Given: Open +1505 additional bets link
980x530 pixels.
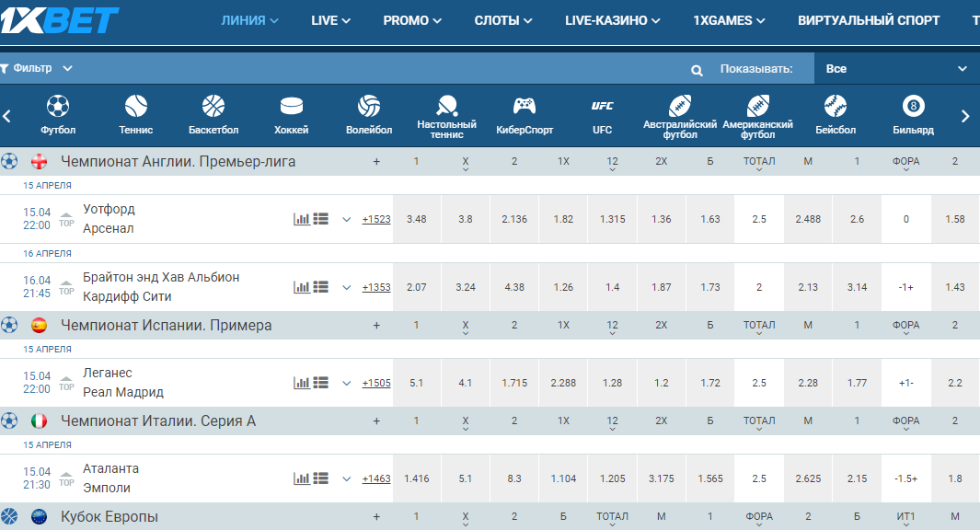Looking at the screenshot, I should (x=376, y=383).
